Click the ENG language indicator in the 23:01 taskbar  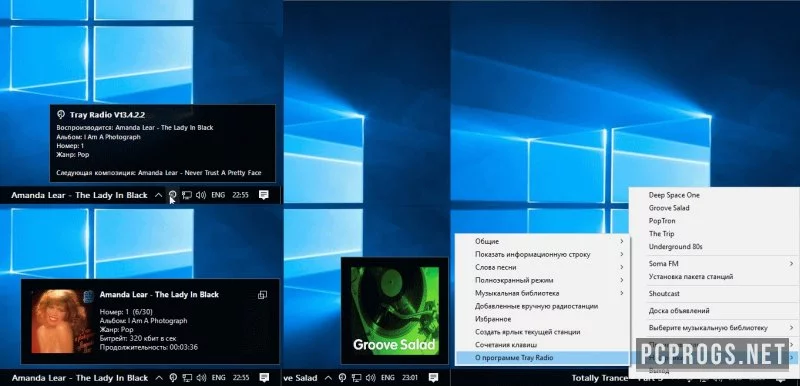click(x=387, y=378)
